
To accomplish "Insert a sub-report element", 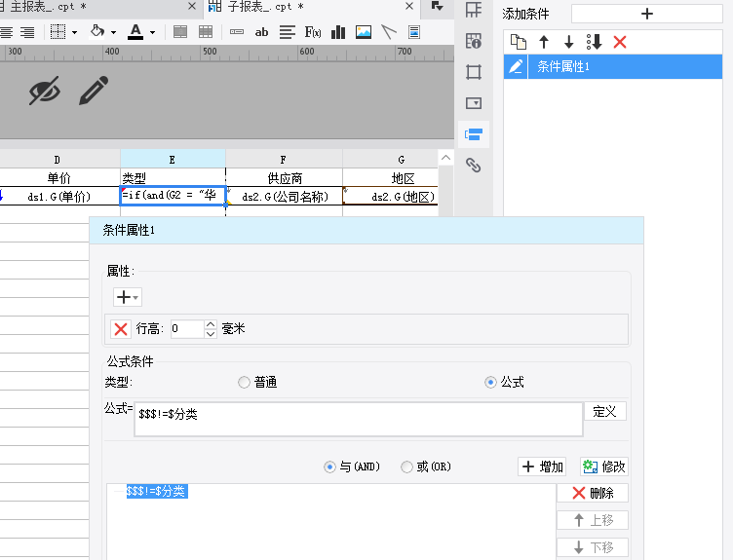I will pyautogui.click(x=413, y=32).
